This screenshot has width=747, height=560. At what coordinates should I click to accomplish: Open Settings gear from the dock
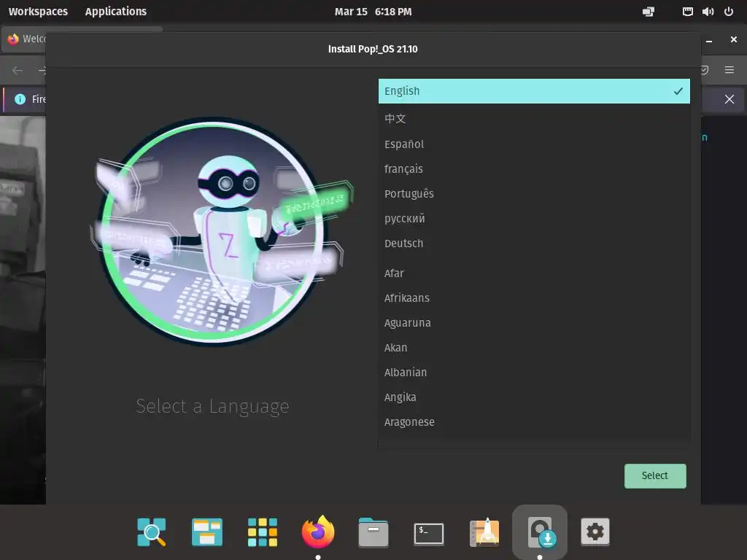[x=595, y=531]
